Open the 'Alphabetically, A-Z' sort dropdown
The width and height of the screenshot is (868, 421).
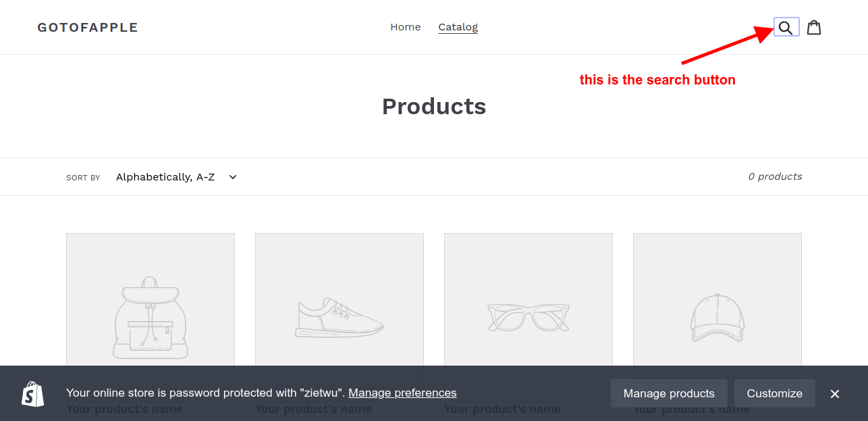click(172, 176)
